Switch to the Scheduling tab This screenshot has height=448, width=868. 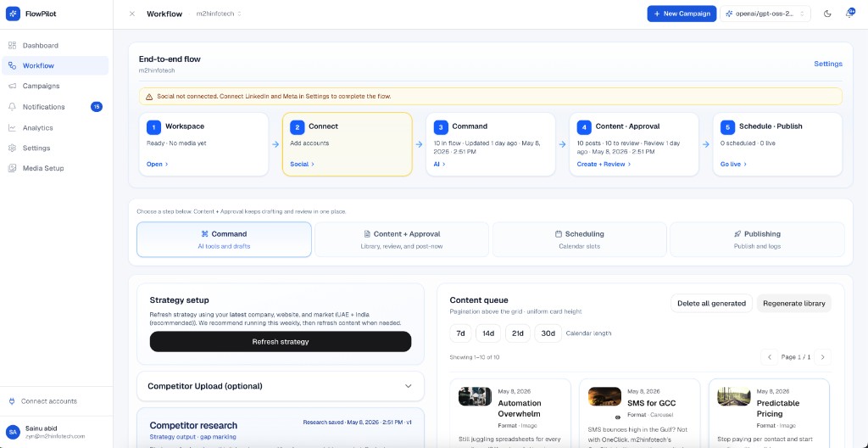(580, 239)
